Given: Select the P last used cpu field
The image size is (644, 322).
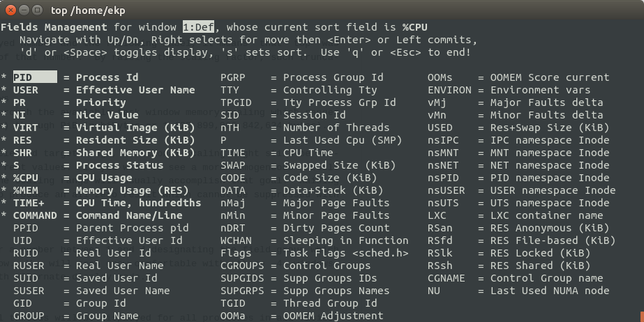Looking at the screenshot, I should 311,140.
